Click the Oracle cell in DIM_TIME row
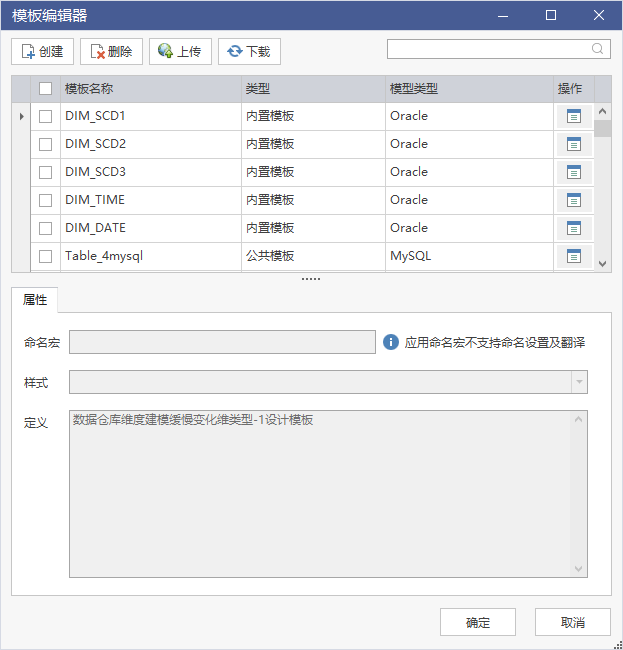The height and width of the screenshot is (650, 623). pyautogui.click(x=470, y=200)
